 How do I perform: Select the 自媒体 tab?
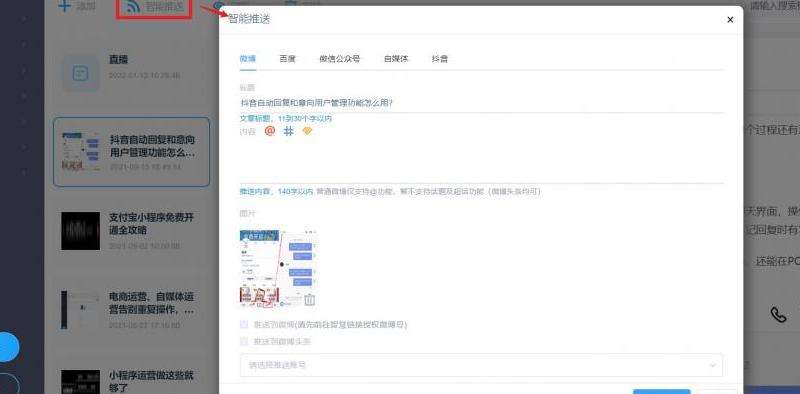pos(396,59)
